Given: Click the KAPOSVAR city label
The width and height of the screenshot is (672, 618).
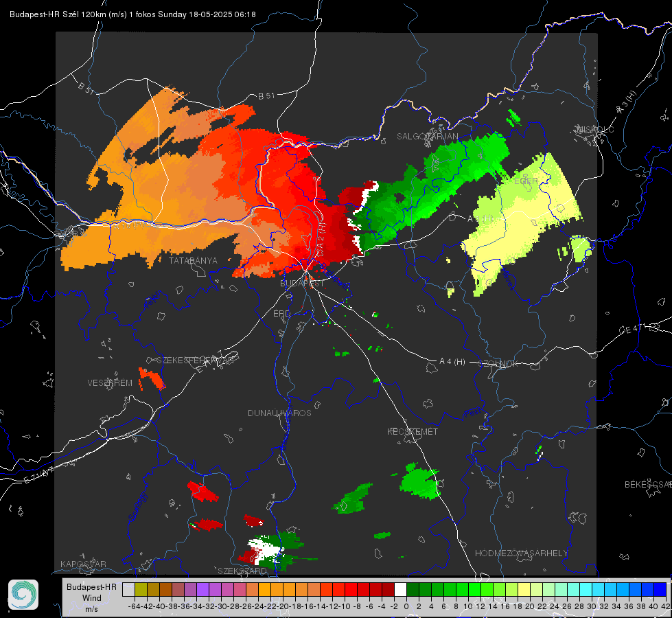Looking at the screenshot, I should 83,564.
